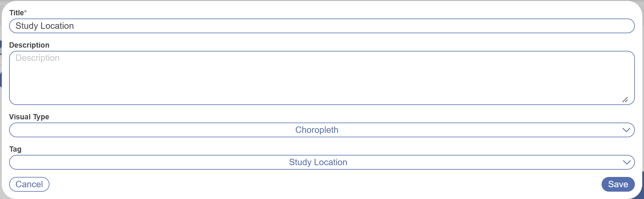The width and height of the screenshot is (644, 199).
Task: Click the Description box resize handle
Action: tap(625, 100)
